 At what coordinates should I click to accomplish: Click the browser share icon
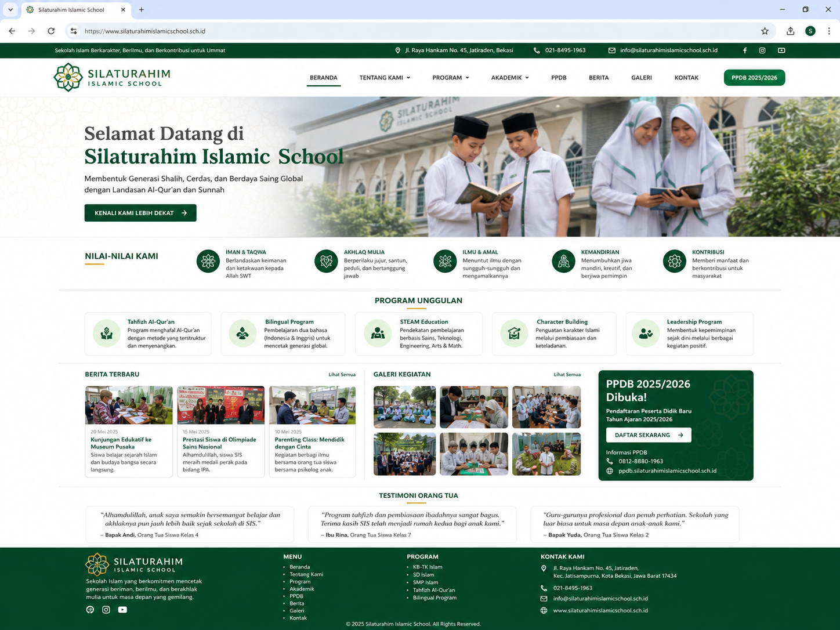[790, 31]
